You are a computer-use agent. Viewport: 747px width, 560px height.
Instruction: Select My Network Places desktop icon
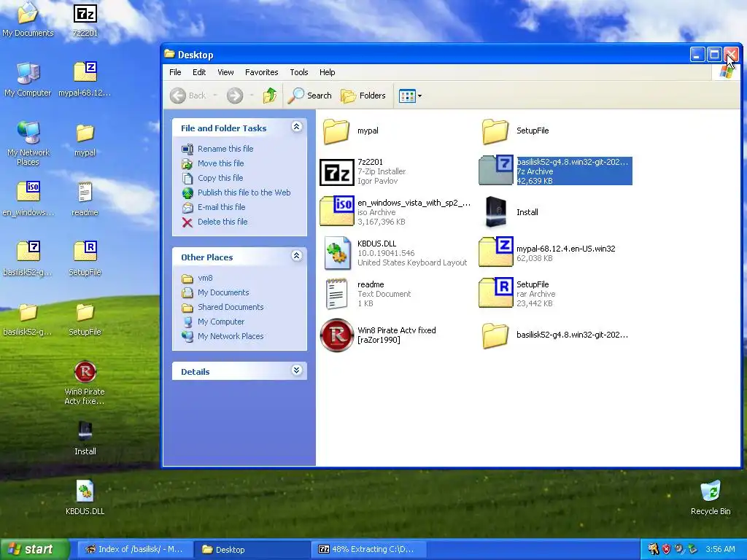point(28,144)
